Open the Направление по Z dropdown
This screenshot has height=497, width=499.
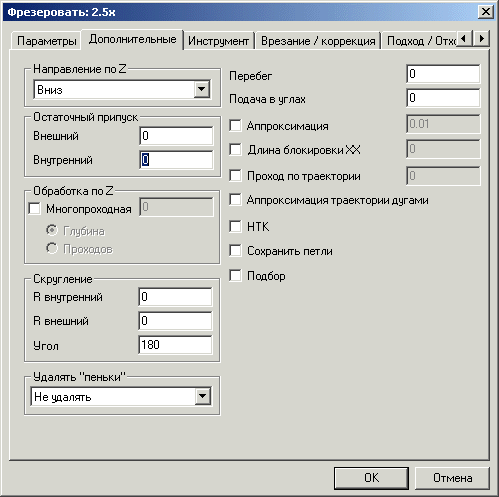(x=201, y=89)
